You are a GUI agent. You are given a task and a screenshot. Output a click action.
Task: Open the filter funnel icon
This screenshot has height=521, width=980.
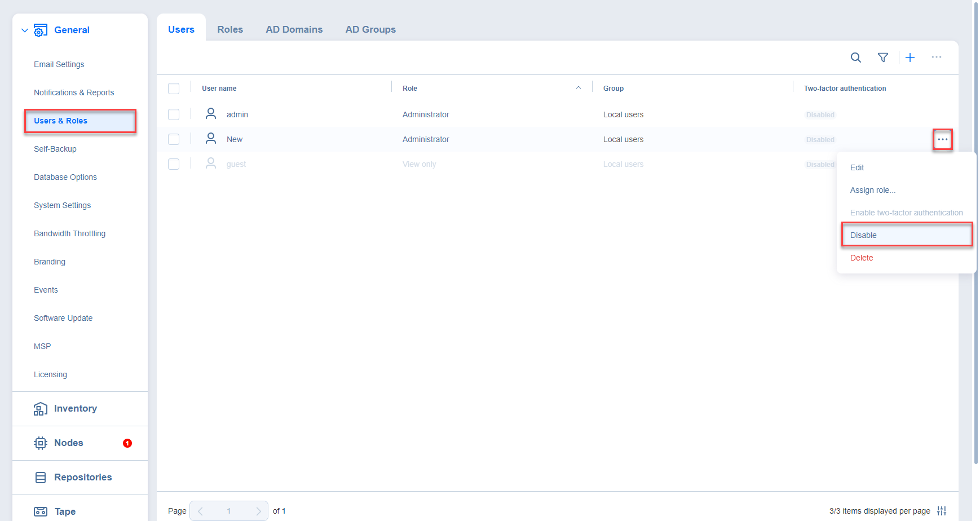pyautogui.click(x=883, y=58)
